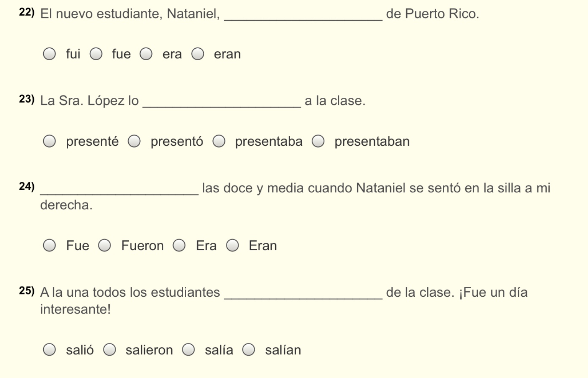Select 'Fue' for question 24

pos(49,245)
